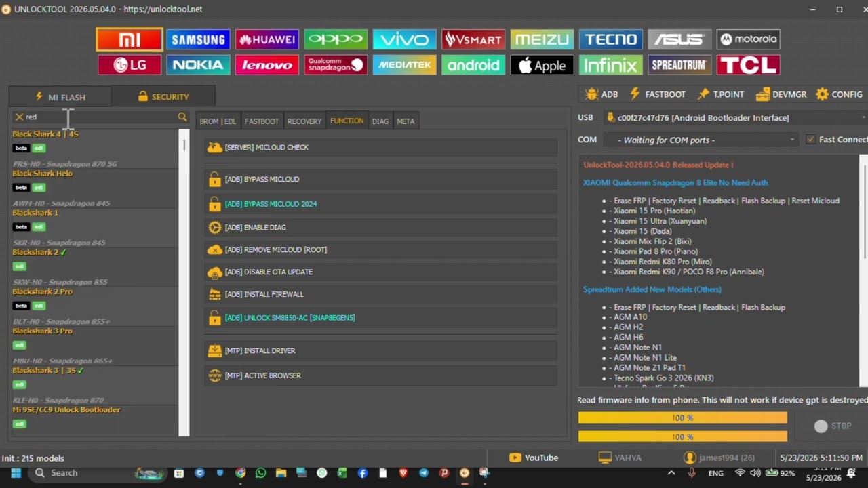This screenshot has width=868, height=488.
Task: Click the model list vertical scrollbar
Action: click(184, 281)
